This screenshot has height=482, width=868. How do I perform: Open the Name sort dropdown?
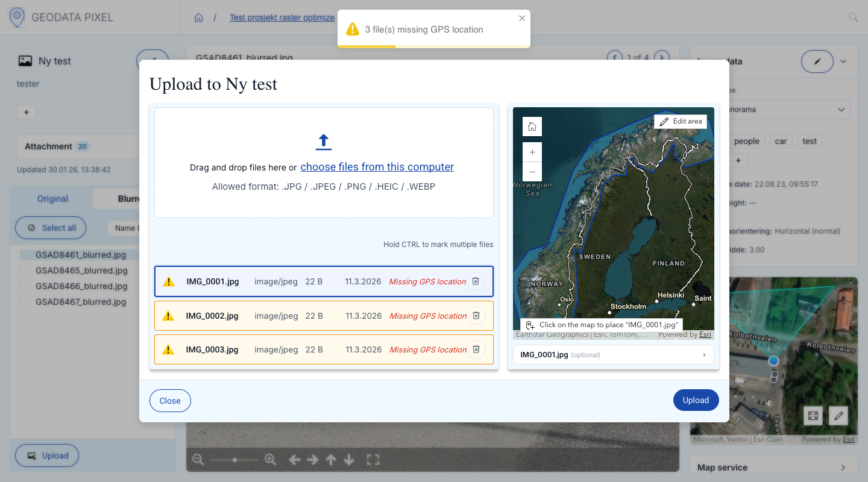(124, 228)
